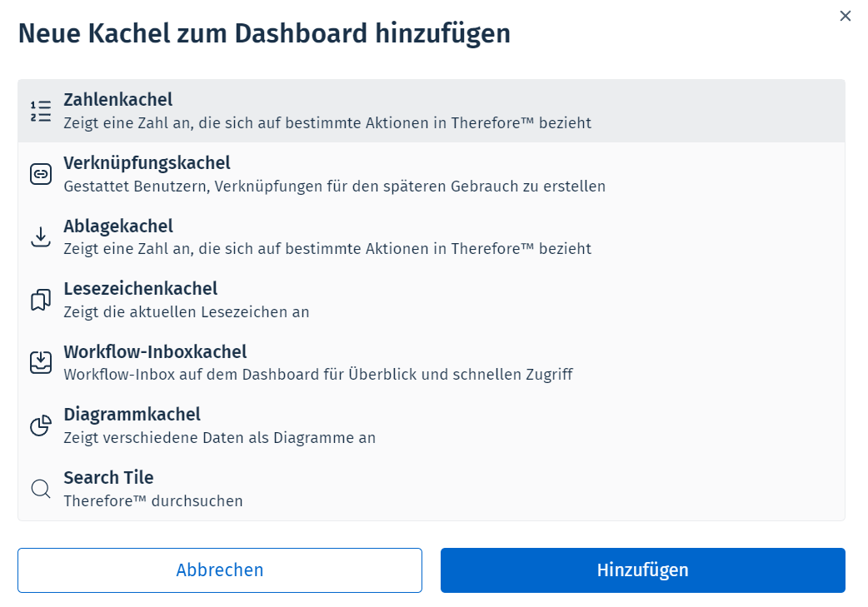Pick the Search Tile title
This screenshot has height=607, width=868.
tap(108, 477)
